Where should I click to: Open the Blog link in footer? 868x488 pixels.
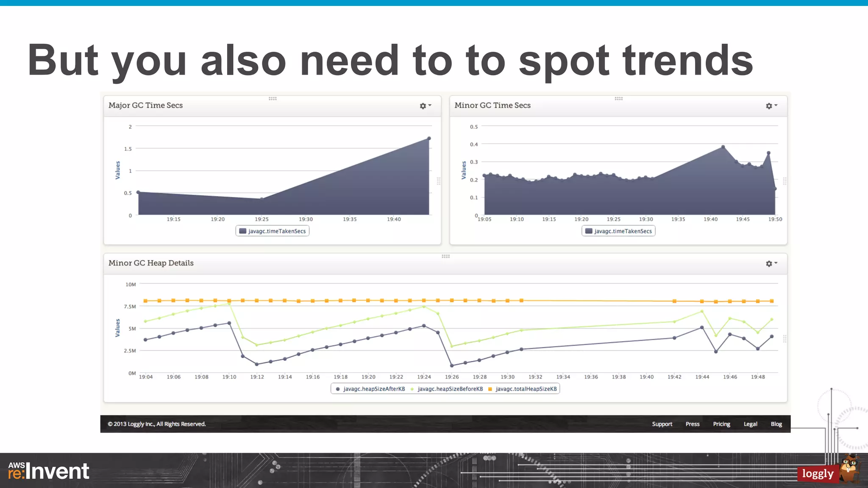click(776, 424)
